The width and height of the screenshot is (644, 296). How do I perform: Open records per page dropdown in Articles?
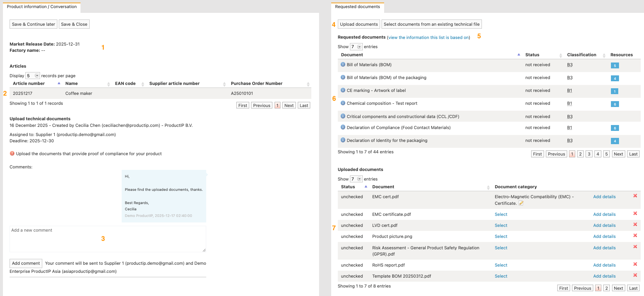click(x=33, y=76)
